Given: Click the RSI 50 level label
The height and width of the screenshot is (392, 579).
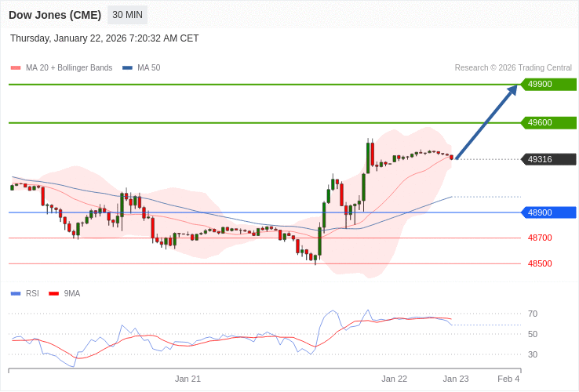Looking at the screenshot, I should (x=533, y=334).
